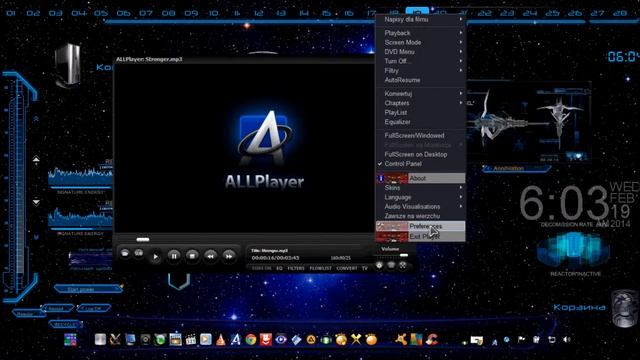This screenshot has height=360, width=640.
Task: Rewind the track with the double-left arrows
Action: coord(211,256)
